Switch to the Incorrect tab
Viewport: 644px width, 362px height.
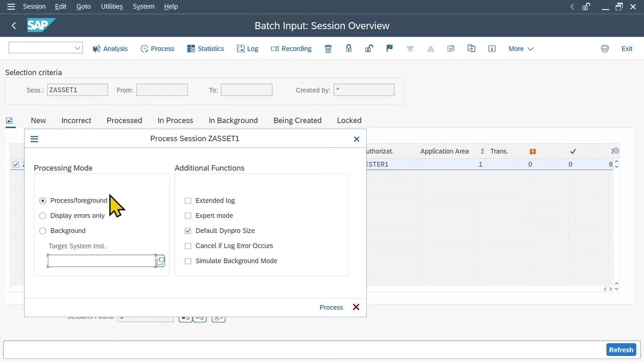(76, 120)
